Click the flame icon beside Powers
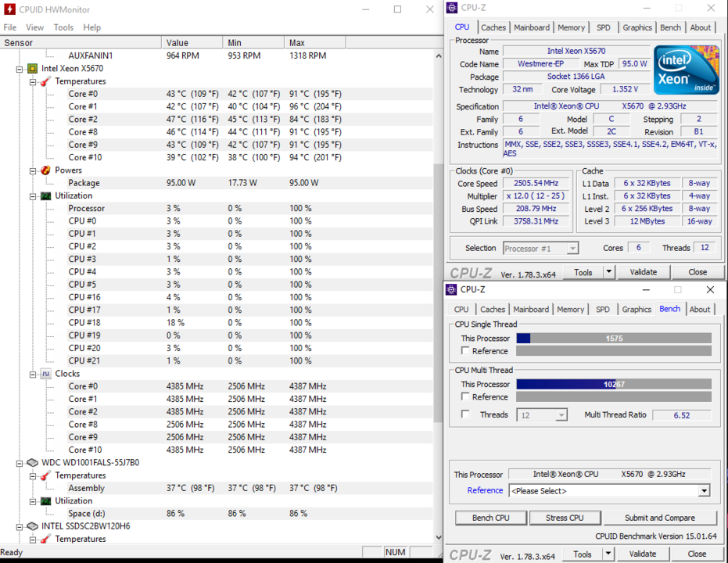728x563 pixels. (45, 170)
